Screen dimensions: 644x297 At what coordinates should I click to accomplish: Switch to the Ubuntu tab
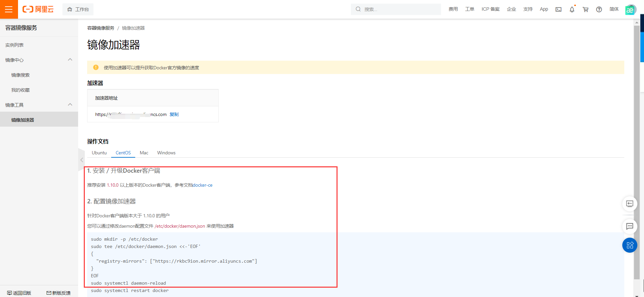99,153
